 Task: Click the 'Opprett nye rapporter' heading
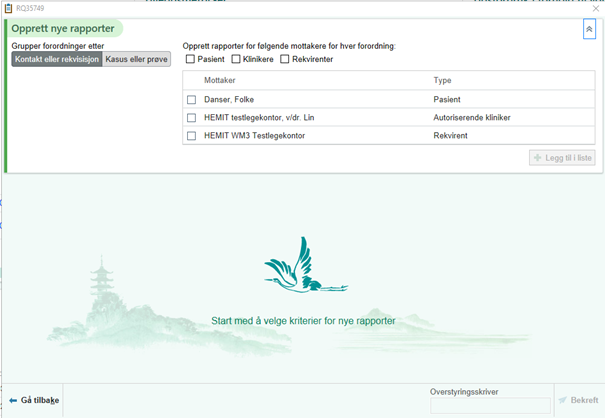click(x=63, y=29)
